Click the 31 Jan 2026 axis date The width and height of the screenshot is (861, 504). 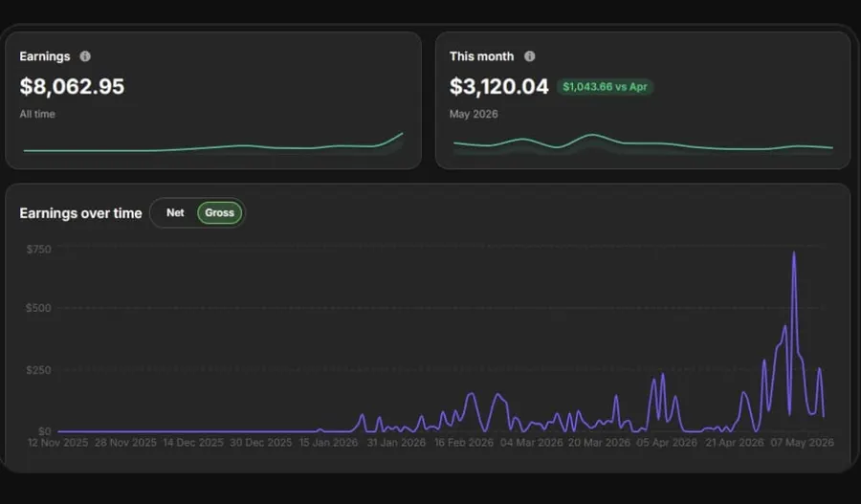396,443
